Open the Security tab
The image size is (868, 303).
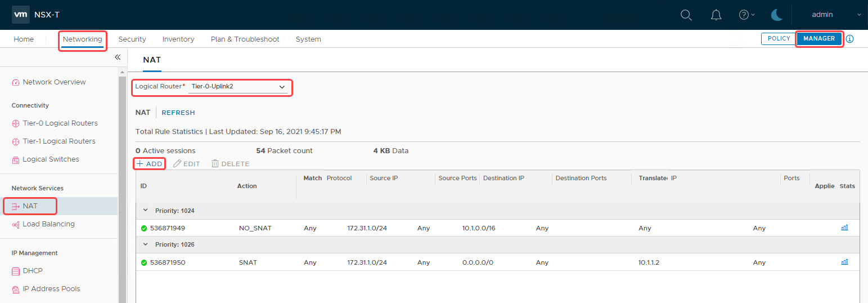point(132,39)
